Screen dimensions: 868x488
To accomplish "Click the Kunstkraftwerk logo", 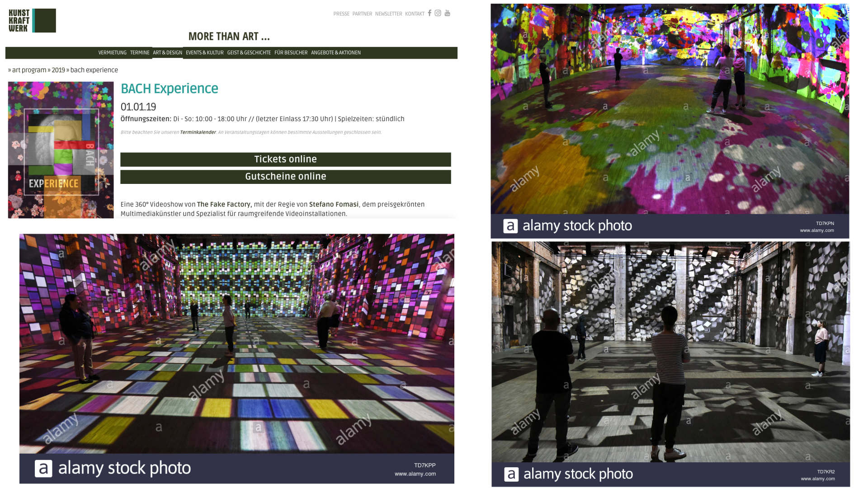I will tap(32, 21).
